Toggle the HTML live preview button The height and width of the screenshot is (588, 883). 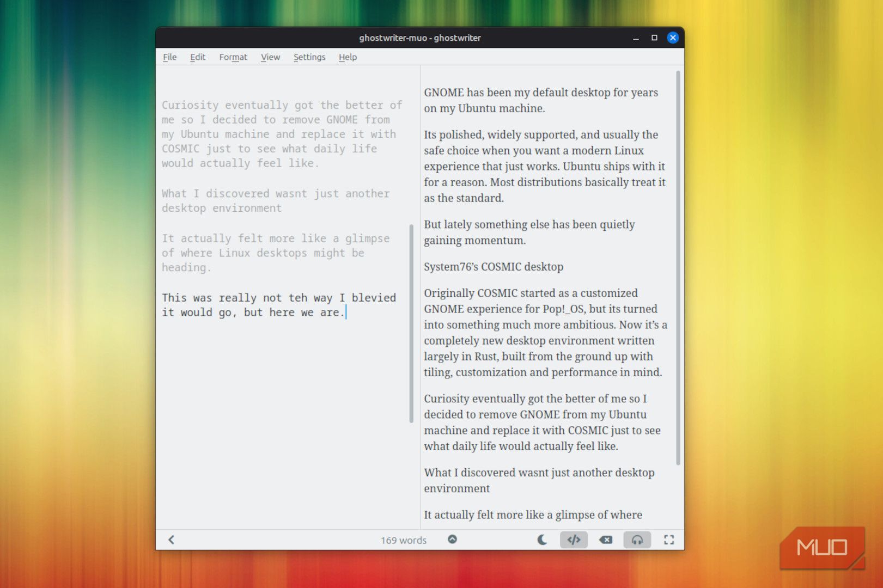574,540
